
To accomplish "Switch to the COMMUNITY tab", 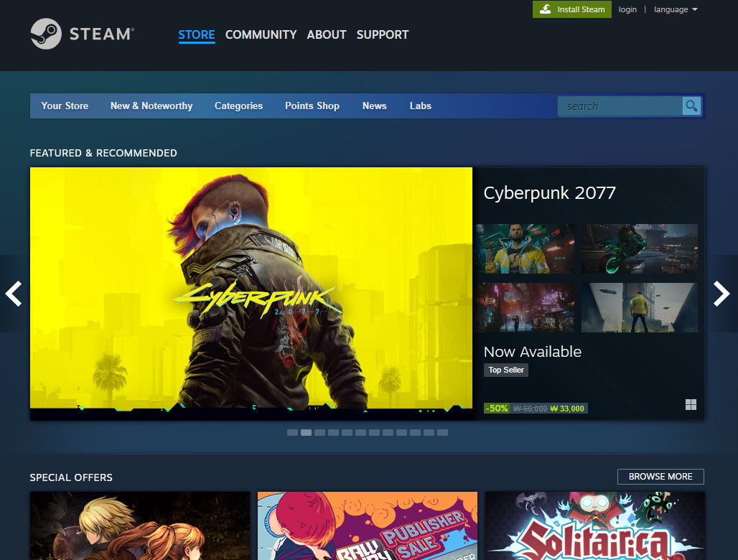I will [x=261, y=34].
